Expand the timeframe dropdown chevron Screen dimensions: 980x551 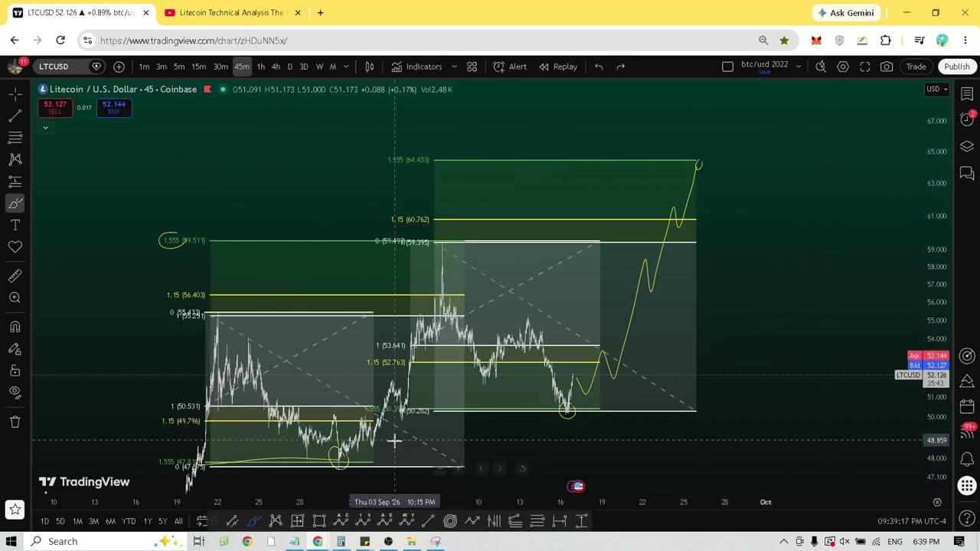pos(346,67)
